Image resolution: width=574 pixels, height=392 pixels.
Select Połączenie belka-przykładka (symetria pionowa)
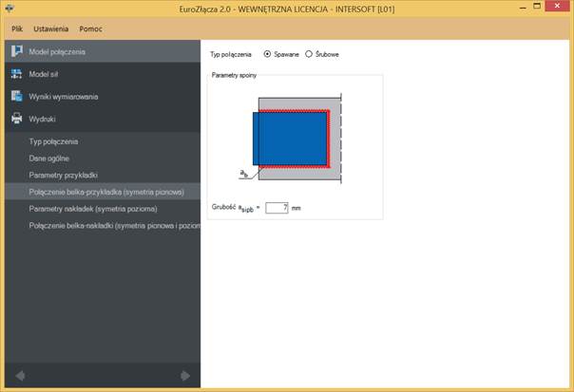pyautogui.click(x=103, y=192)
